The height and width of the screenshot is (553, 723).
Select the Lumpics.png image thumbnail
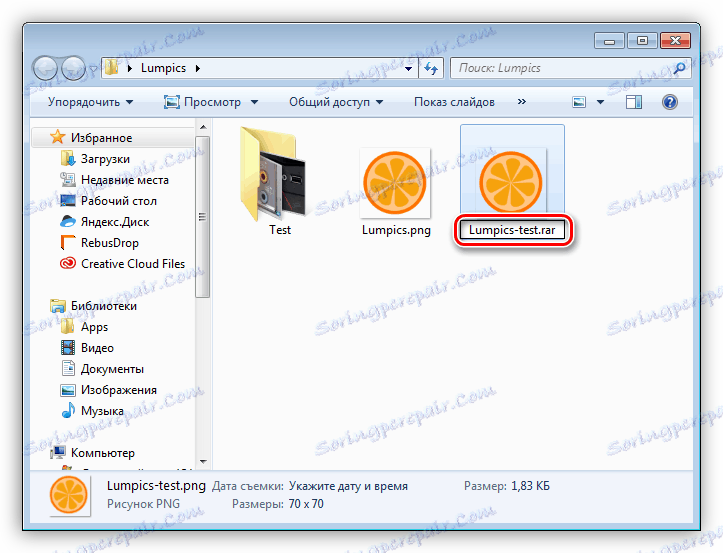click(x=395, y=183)
